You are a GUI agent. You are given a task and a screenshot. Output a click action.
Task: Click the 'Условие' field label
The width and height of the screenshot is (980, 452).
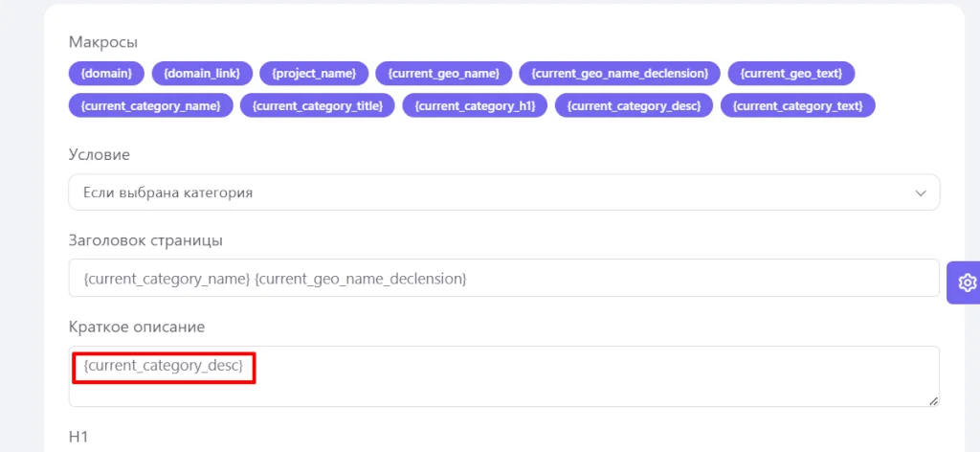point(100,154)
